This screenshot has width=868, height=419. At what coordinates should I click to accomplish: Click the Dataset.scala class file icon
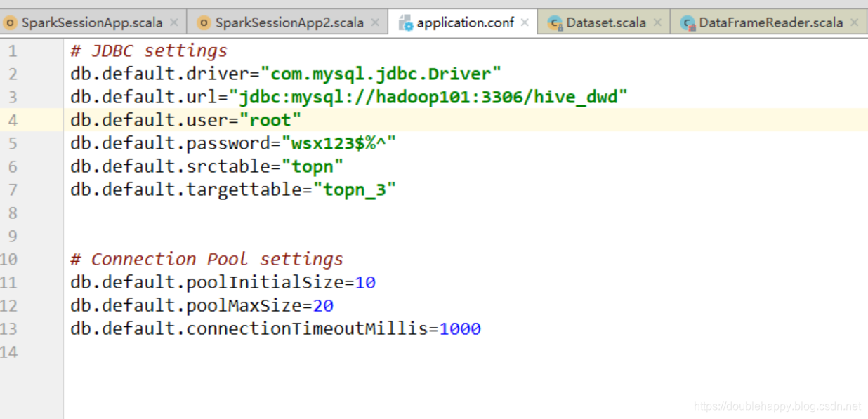(555, 23)
